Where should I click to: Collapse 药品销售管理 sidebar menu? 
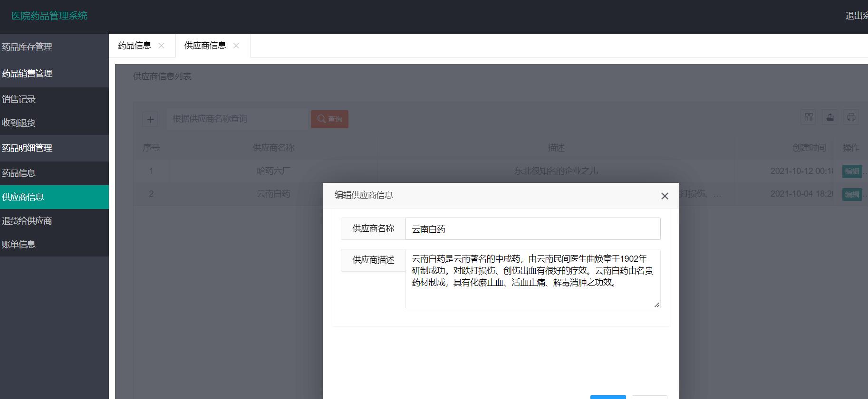click(54, 74)
